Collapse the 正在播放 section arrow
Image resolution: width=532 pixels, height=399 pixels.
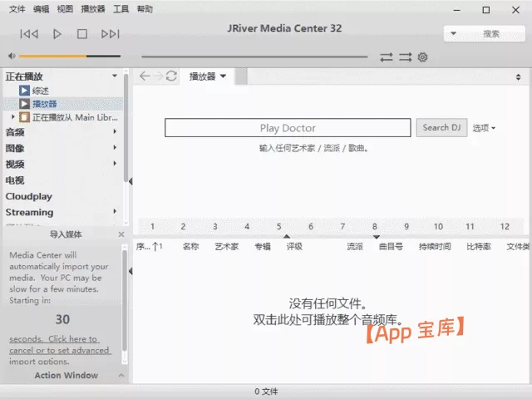(x=115, y=76)
